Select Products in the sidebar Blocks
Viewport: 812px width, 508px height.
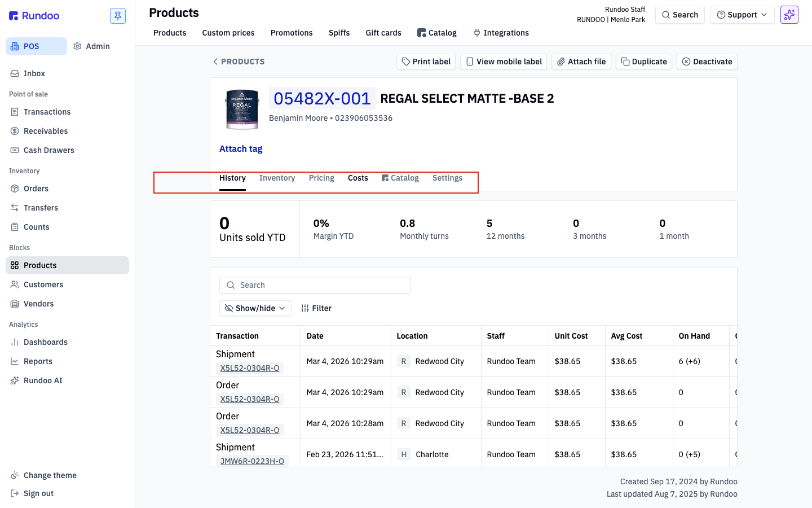pos(67,265)
